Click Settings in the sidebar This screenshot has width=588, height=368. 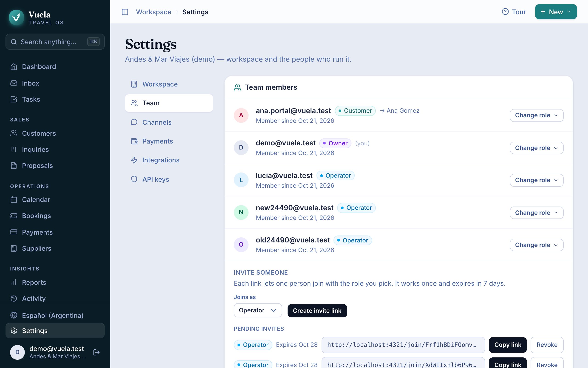coord(55,331)
